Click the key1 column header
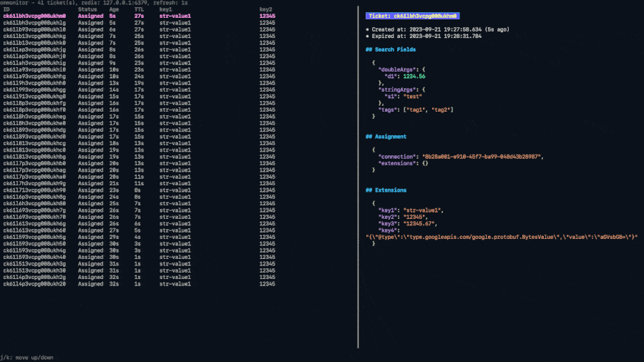The image size is (644, 362). (165, 9)
